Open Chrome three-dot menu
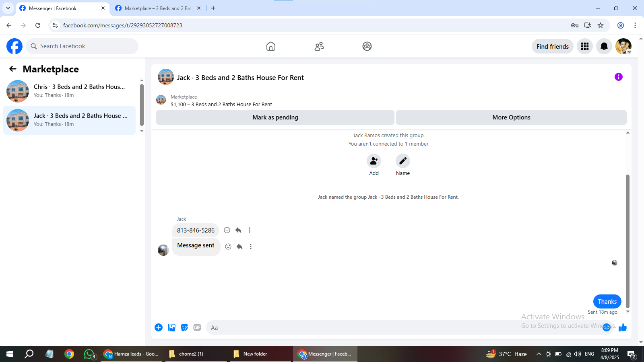644x362 pixels. pyautogui.click(x=635, y=25)
